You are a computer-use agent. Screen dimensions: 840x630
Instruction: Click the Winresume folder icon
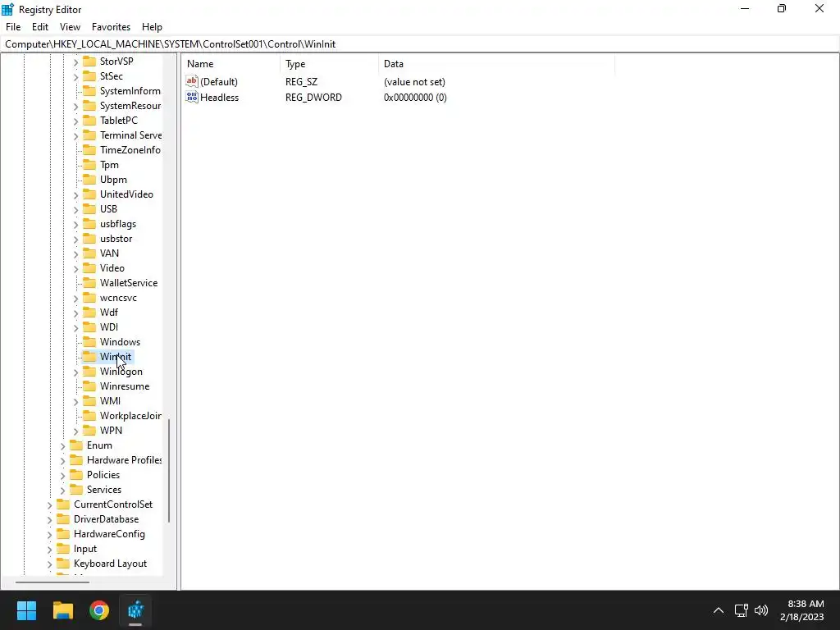point(89,386)
